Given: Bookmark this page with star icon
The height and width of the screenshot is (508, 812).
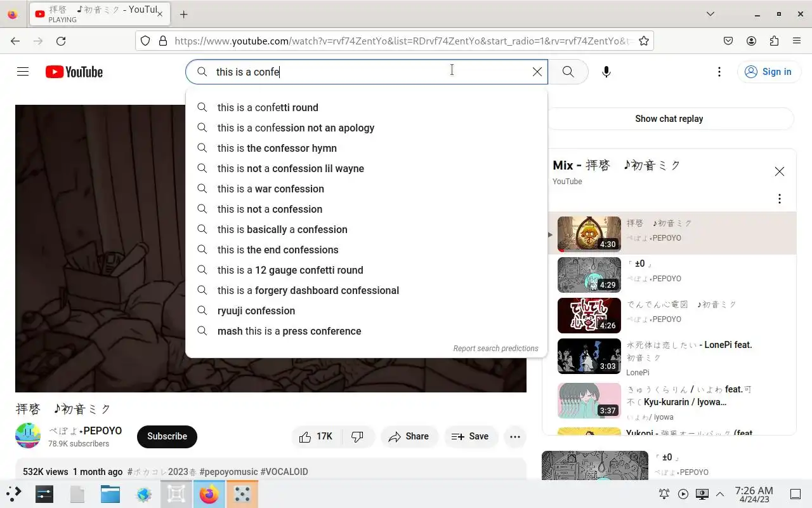Looking at the screenshot, I should tap(644, 41).
